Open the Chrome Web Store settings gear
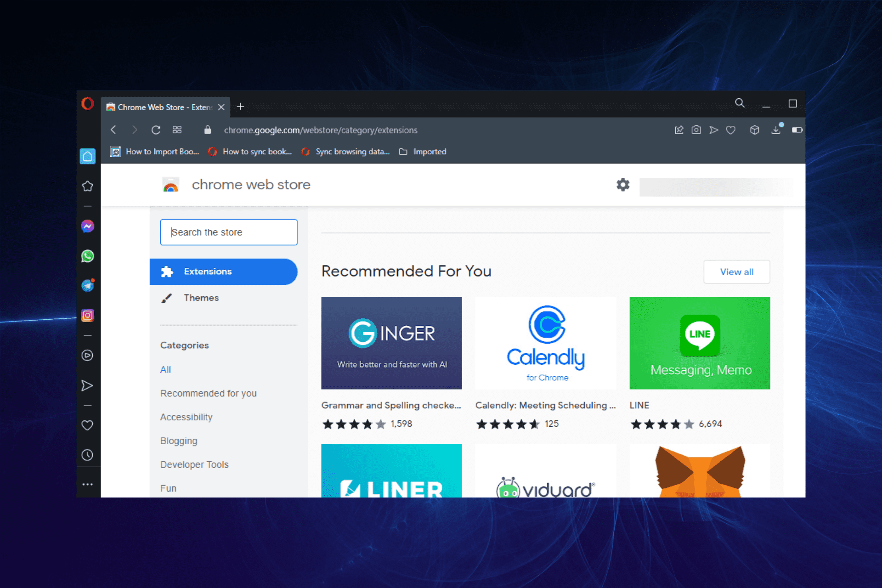The height and width of the screenshot is (588, 882). 622,185
